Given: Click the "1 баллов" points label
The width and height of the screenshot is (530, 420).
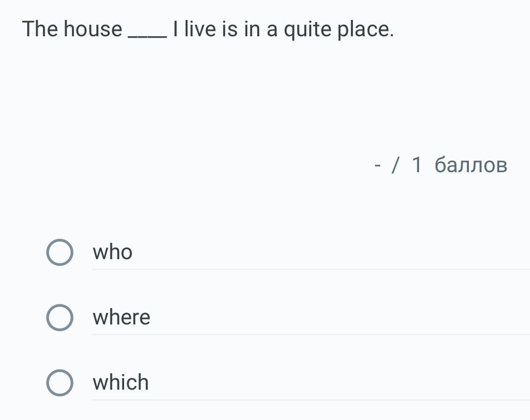Looking at the screenshot, I should 460,165.
